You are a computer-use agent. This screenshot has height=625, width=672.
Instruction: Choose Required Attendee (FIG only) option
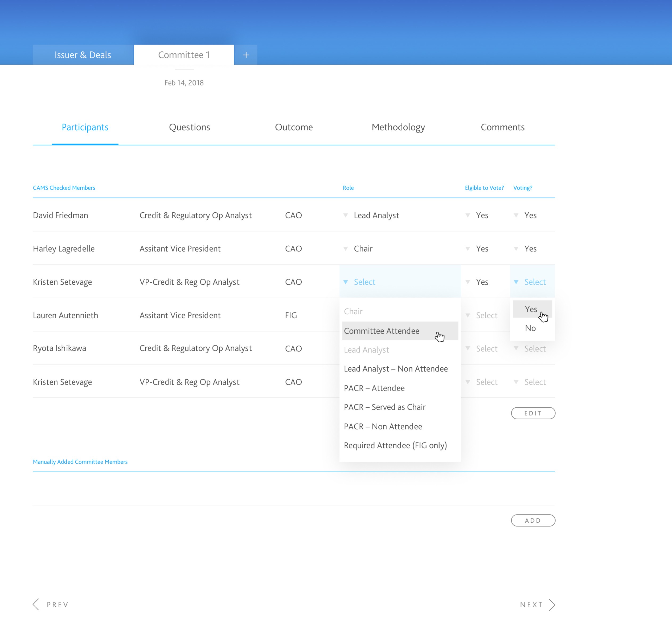[395, 445]
